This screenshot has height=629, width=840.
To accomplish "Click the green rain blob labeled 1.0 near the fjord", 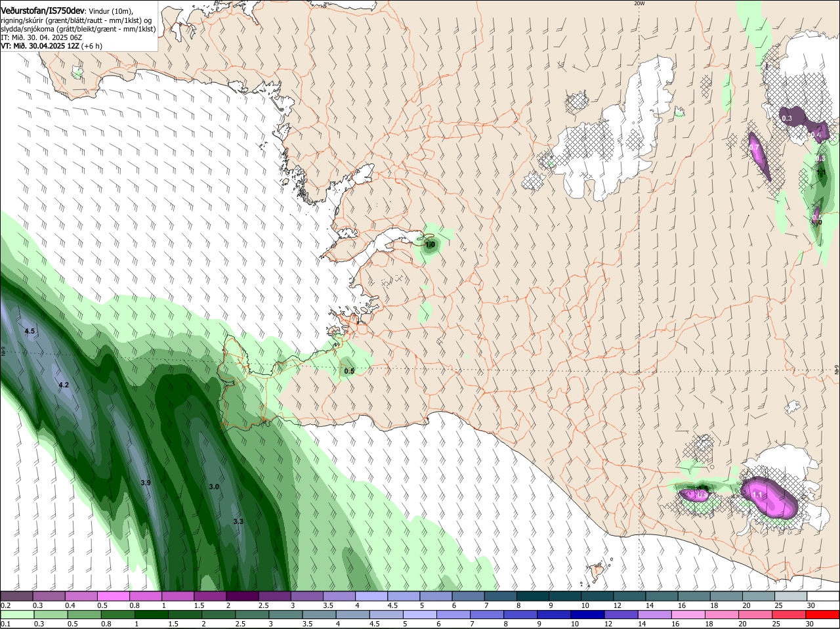I will pos(430,245).
